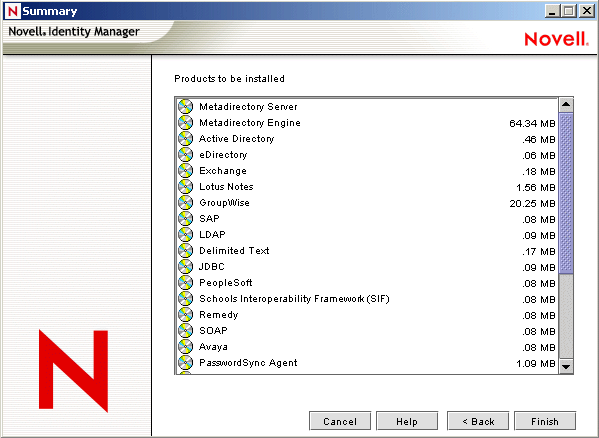Select the JDBC entry
599x438 pixels.
[367, 267]
